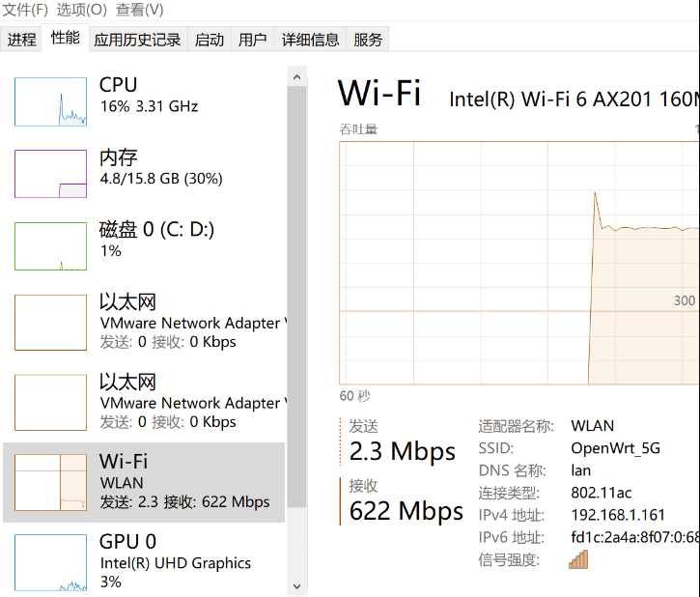Open the 服务 tab
The height and width of the screenshot is (597, 700).
coord(368,40)
